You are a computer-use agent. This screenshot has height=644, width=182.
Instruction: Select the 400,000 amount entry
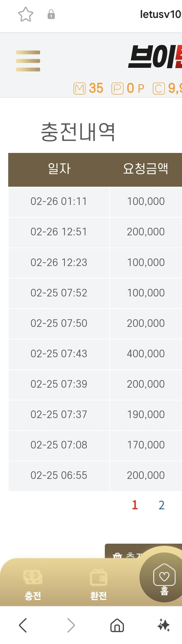pyautogui.click(x=146, y=354)
